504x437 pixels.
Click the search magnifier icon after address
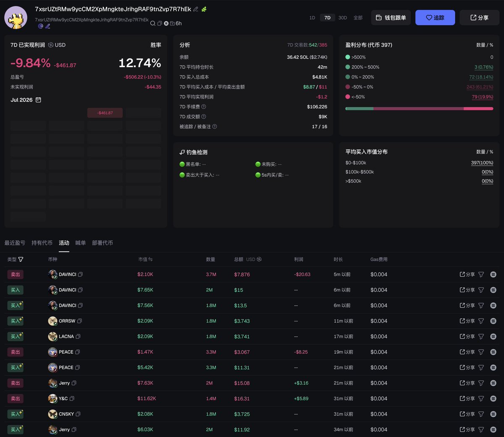(x=153, y=24)
